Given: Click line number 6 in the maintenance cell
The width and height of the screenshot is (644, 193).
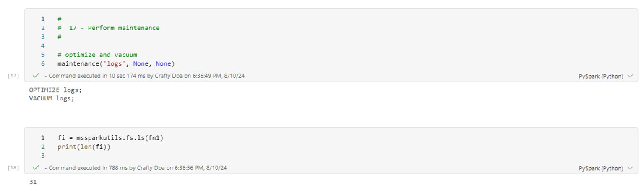Looking at the screenshot, I should point(43,63).
